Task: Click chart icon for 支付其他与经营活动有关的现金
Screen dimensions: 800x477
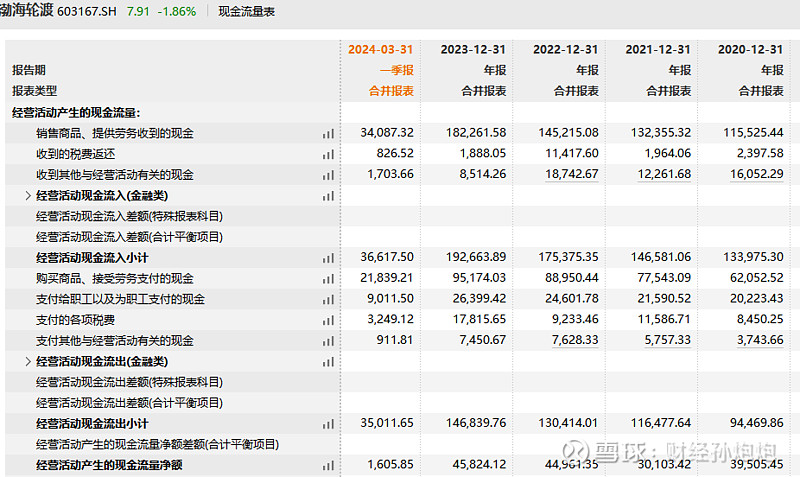Action: tap(328, 341)
